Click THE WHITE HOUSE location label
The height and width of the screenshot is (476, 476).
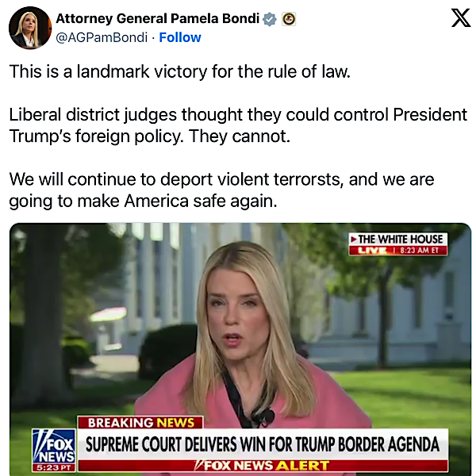pyautogui.click(x=401, y=240)
